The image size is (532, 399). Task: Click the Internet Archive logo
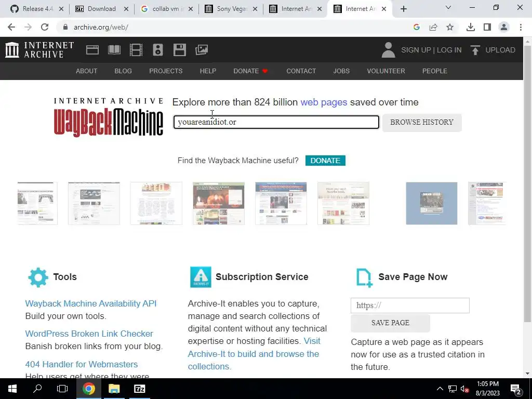[39, 50]
